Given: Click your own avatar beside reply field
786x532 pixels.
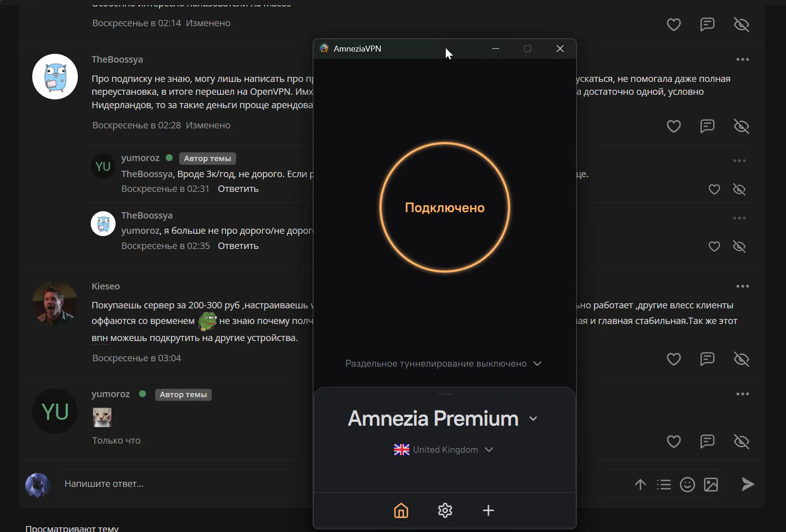Looking at the screenshot, I should pos(38,485).
